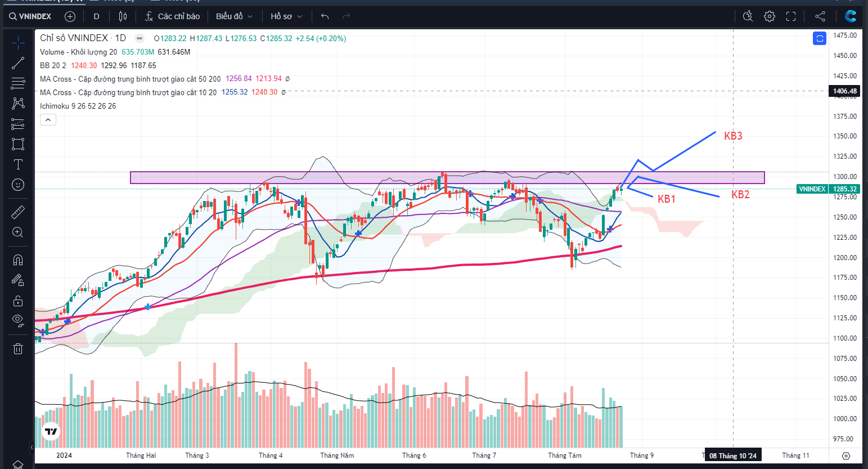Click the grey circle next to VNINDEX 1D title
This screenshot has width=868, height=469.
(138, 38)
